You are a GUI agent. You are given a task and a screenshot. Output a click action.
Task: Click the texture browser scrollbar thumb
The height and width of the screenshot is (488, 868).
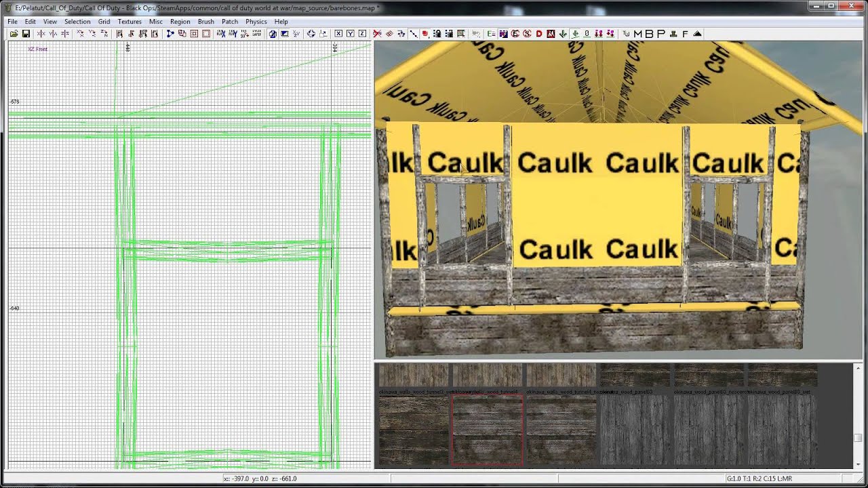pos(858,438)
